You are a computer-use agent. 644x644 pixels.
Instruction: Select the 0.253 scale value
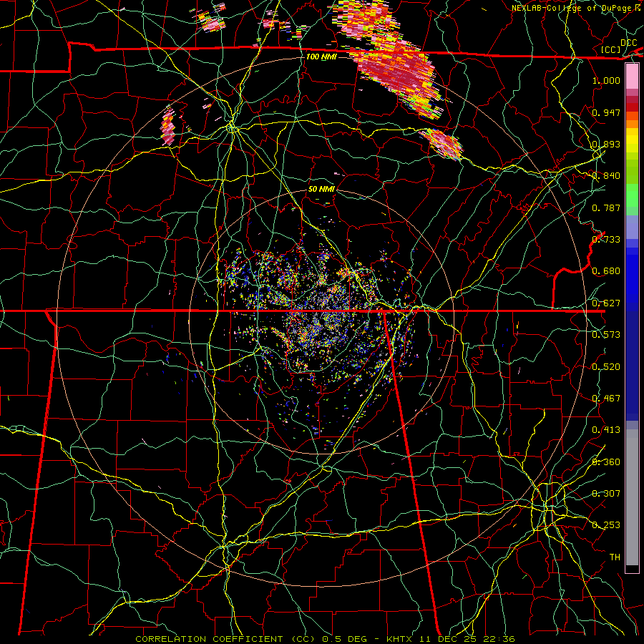point(606,525)
